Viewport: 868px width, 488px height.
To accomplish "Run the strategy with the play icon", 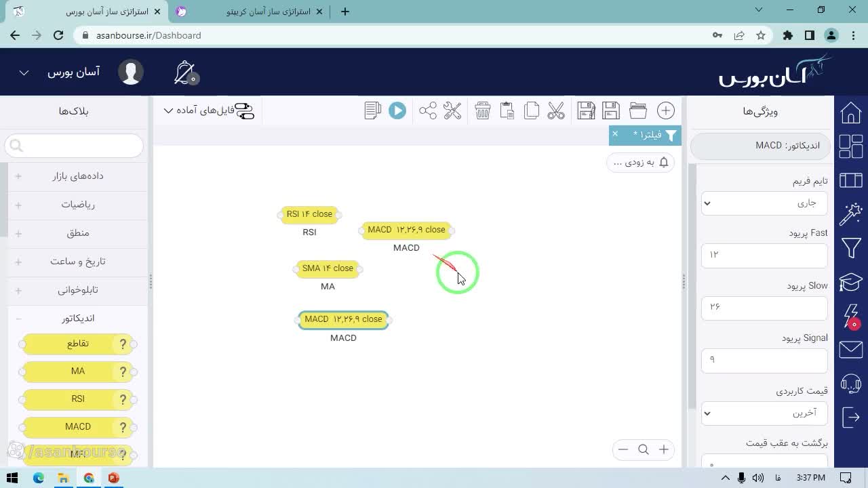I will (397, 110).
